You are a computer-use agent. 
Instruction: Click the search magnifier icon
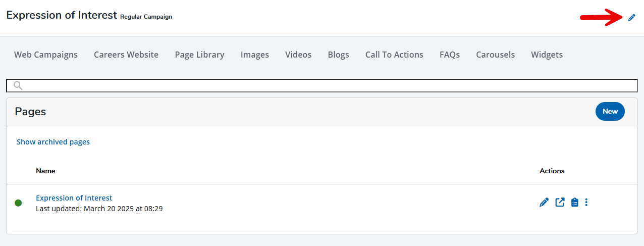pos(18,85)
